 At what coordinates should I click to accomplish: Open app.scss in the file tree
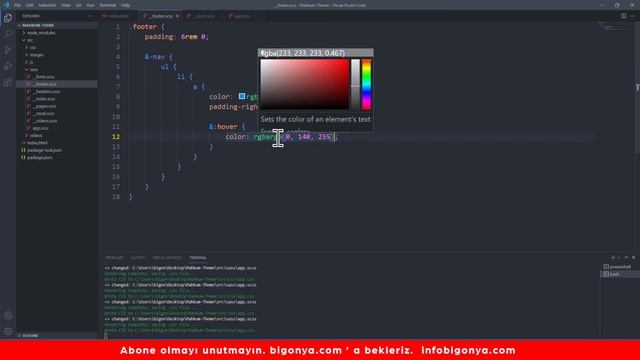coord(57,128)
